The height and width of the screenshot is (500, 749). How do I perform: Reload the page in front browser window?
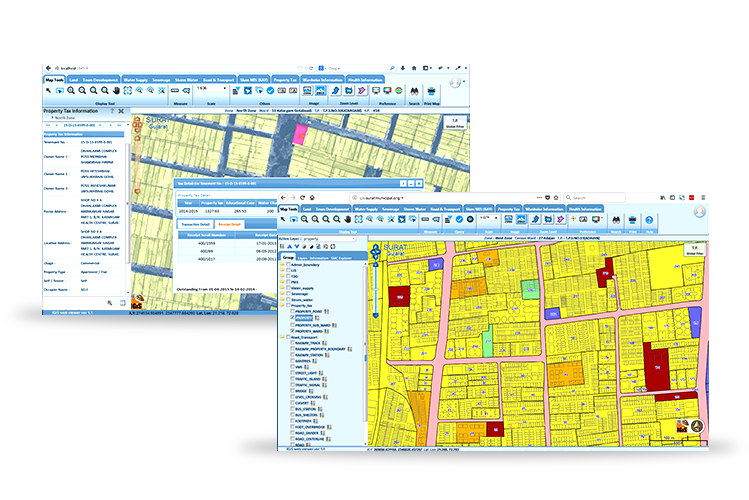tap(302, 197)
